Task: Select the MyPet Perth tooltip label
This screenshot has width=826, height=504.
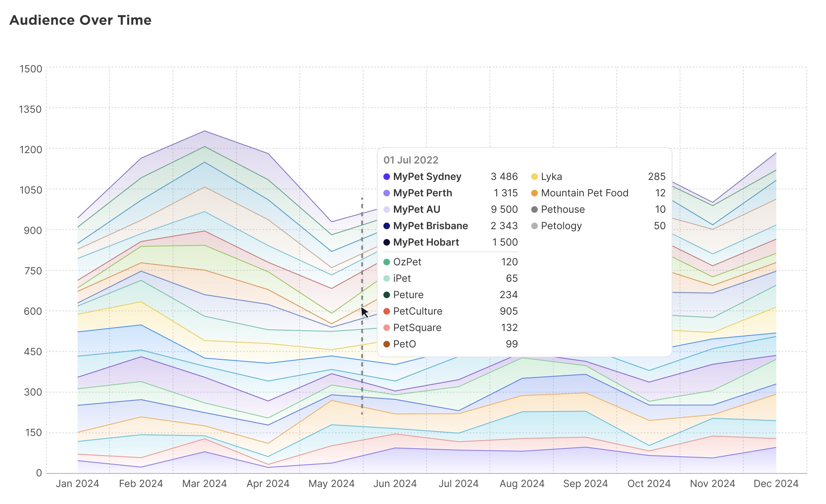Action: point(423,193)
